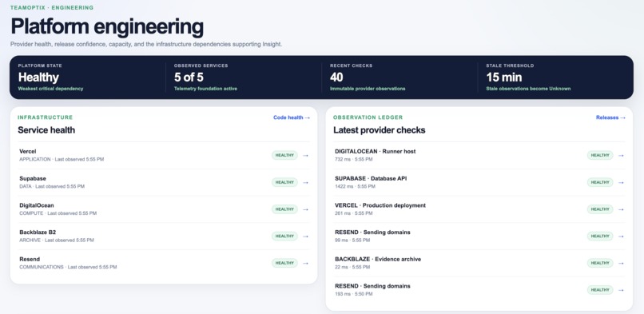Click the 'Platform engineering' page title
The width and height of the screenshot is (644, 314).
click(107, 26)
